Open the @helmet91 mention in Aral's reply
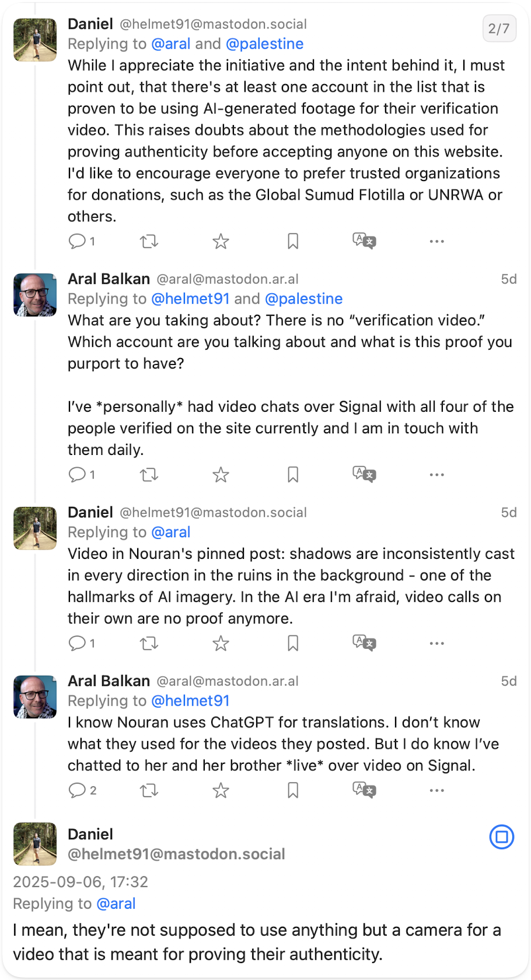Screen dimensions: 531x980 click(x=191, y=298)
